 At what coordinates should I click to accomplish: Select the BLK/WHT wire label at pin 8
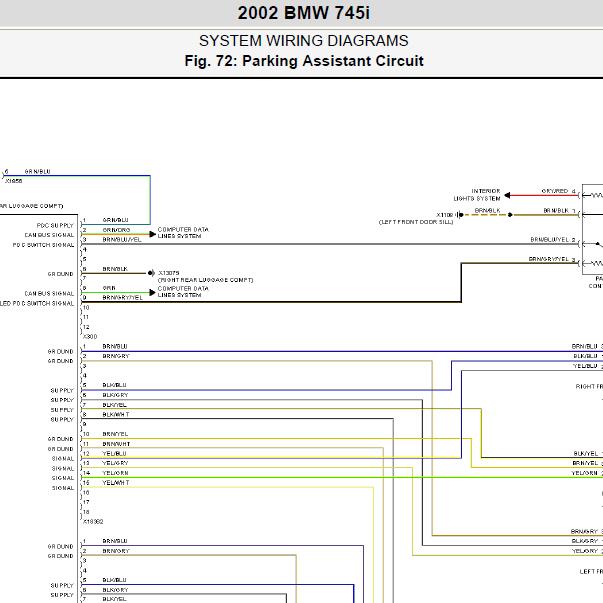coord(116,415)
